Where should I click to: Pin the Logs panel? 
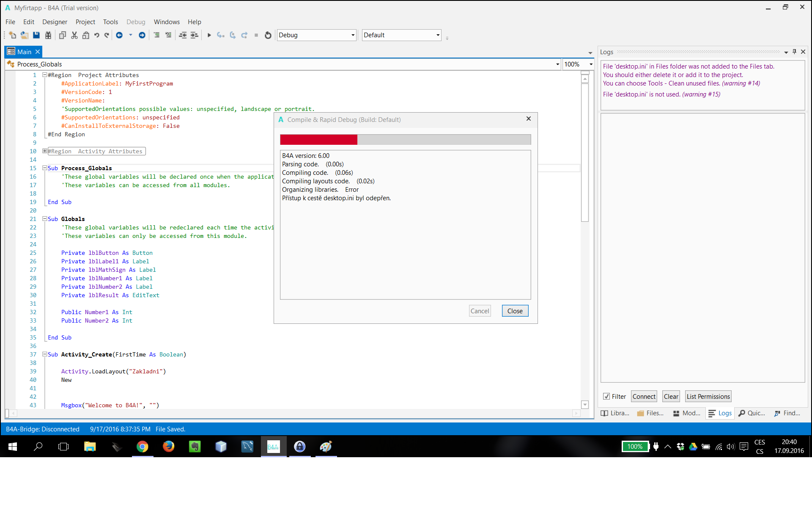(794, 52)
